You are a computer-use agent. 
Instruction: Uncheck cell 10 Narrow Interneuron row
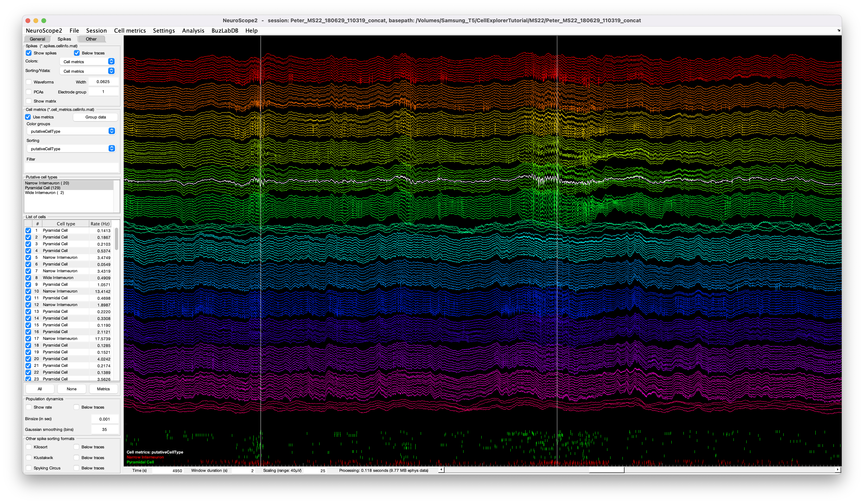[28, 291]
